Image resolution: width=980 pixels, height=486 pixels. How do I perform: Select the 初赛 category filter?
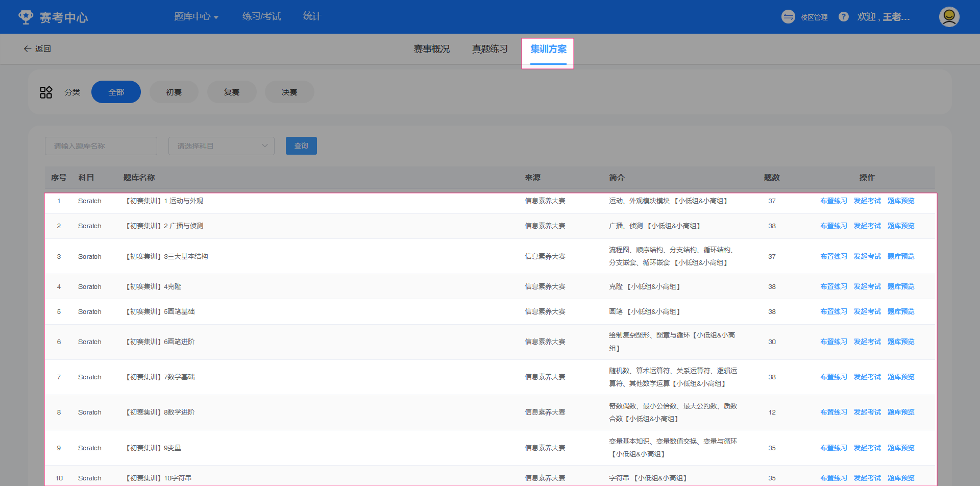tap(174, 92)
